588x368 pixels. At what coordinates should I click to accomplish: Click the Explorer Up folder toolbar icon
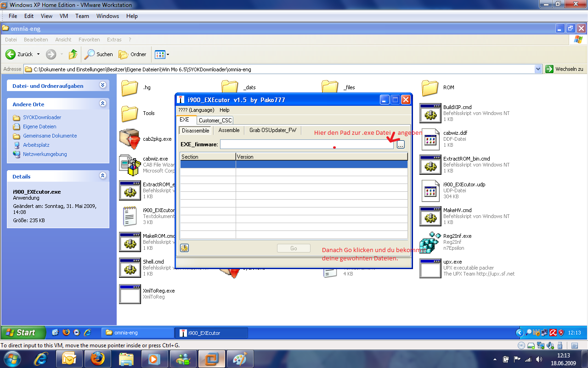(73, 54)
